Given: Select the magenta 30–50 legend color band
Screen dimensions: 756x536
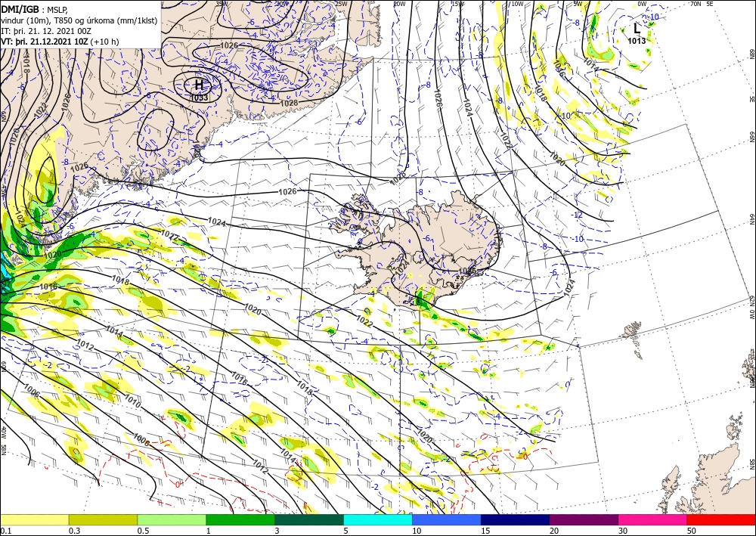Looking at the screenshot, I should 653,519.
